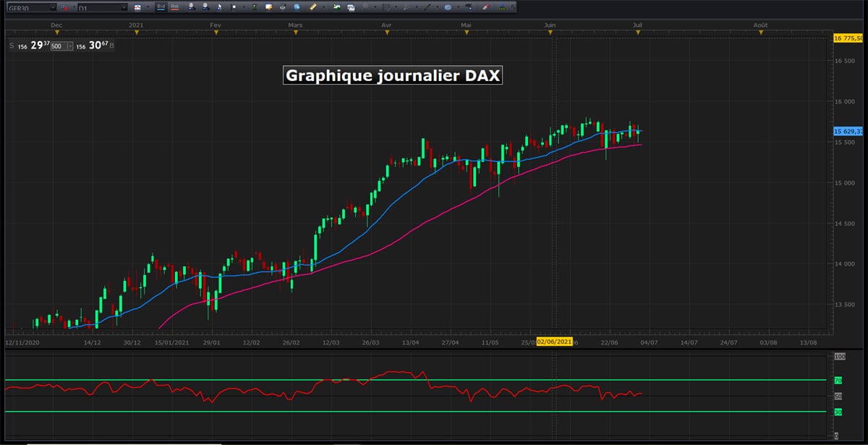868x445 pixels.
Task: Open the GER30 symbol dropdown
Action: (54, 7)
